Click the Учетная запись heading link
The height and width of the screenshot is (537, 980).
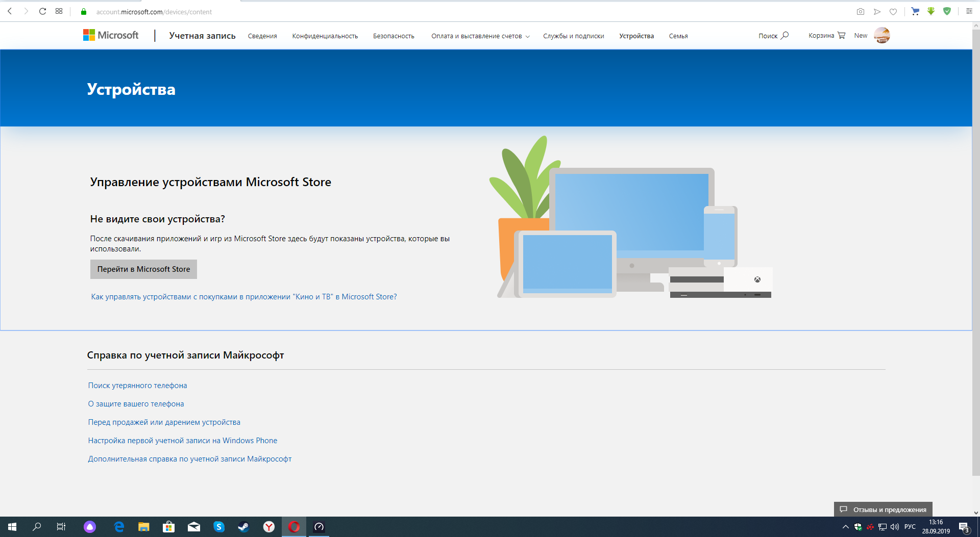[202, 36]
